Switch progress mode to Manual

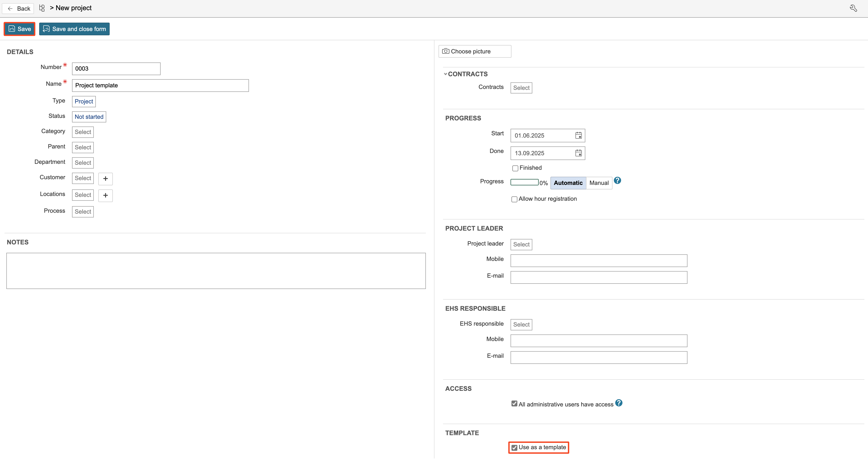tap(599, 183)
